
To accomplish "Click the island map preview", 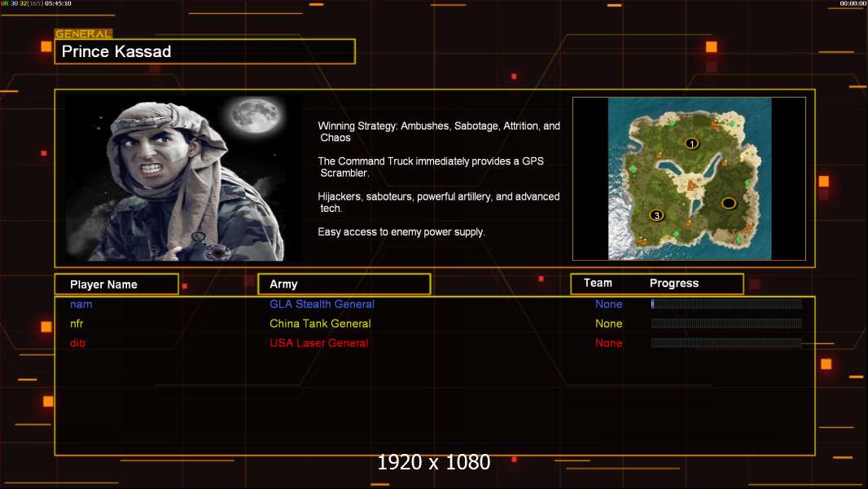I will (x=689, y=178).
